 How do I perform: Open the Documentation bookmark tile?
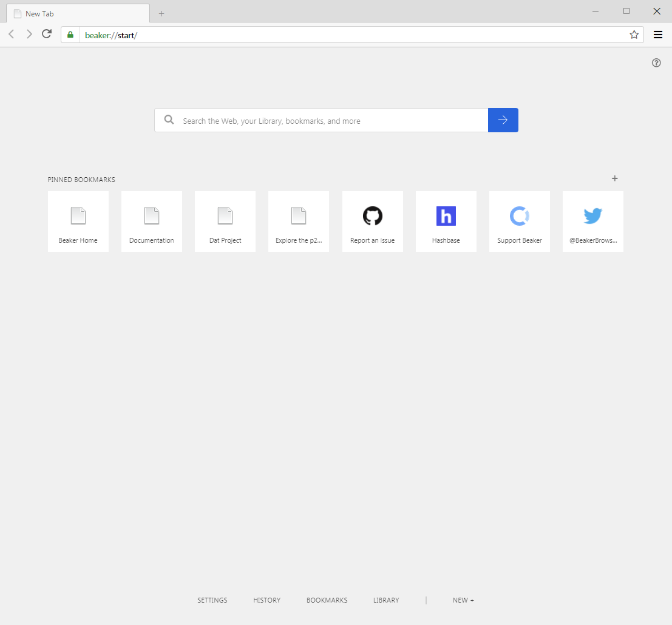point(152,221)
